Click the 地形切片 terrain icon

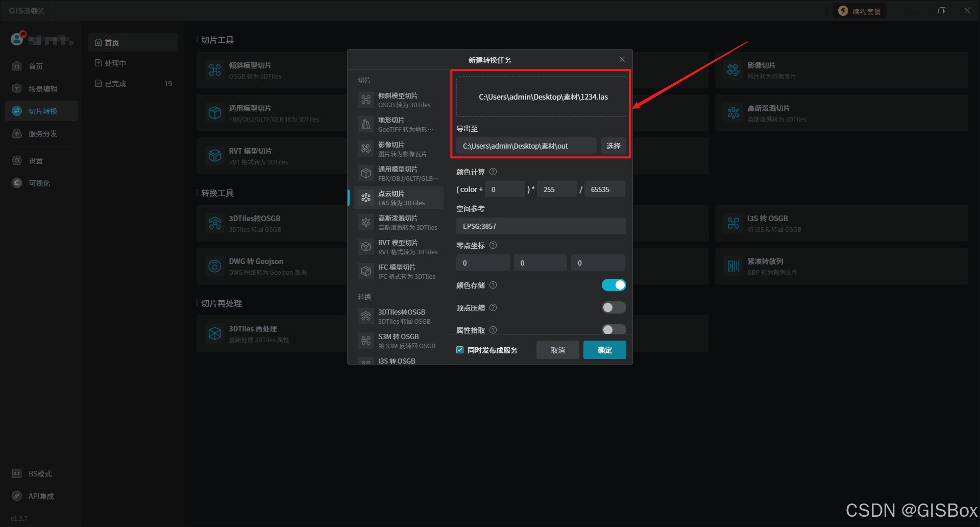click(366, 125)
